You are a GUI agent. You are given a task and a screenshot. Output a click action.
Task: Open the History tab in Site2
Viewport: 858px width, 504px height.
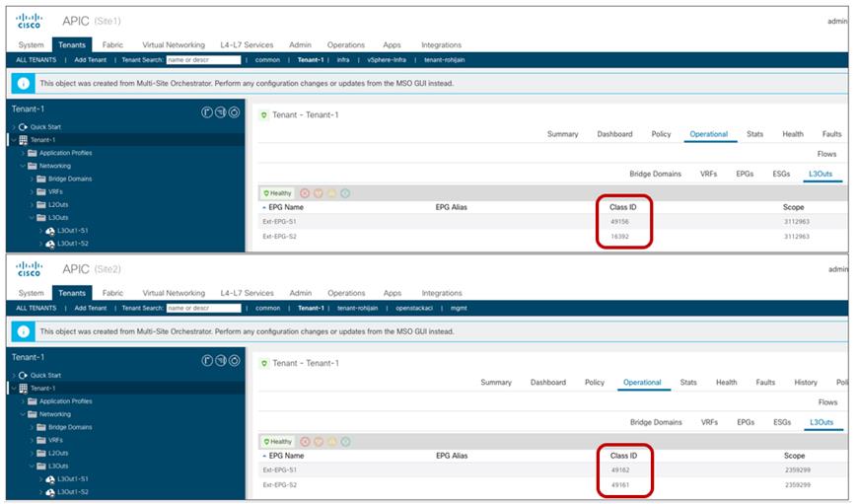click(806, 383)
